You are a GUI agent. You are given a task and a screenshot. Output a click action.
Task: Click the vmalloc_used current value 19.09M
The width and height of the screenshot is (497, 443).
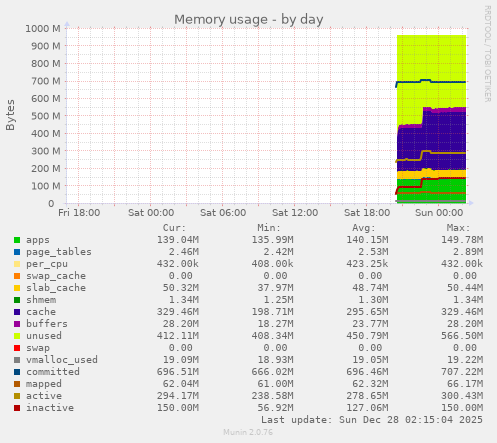(x=181, y=360)
